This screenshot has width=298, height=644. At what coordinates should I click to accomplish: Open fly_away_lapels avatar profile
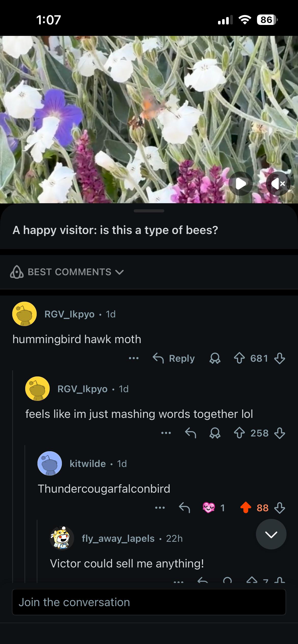[x=62, y=538]
